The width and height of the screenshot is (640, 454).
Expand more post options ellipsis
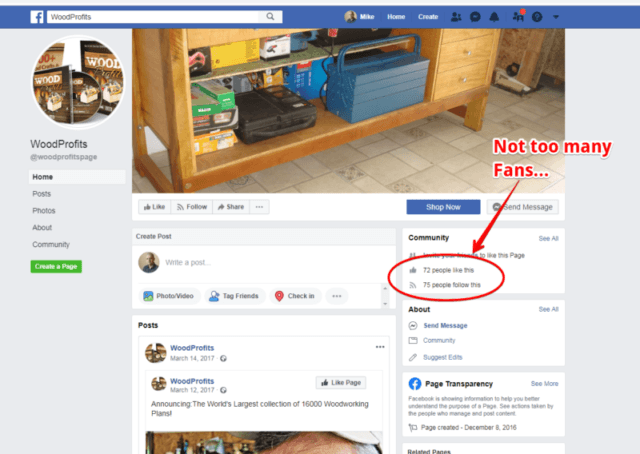(x=337, y=296)
